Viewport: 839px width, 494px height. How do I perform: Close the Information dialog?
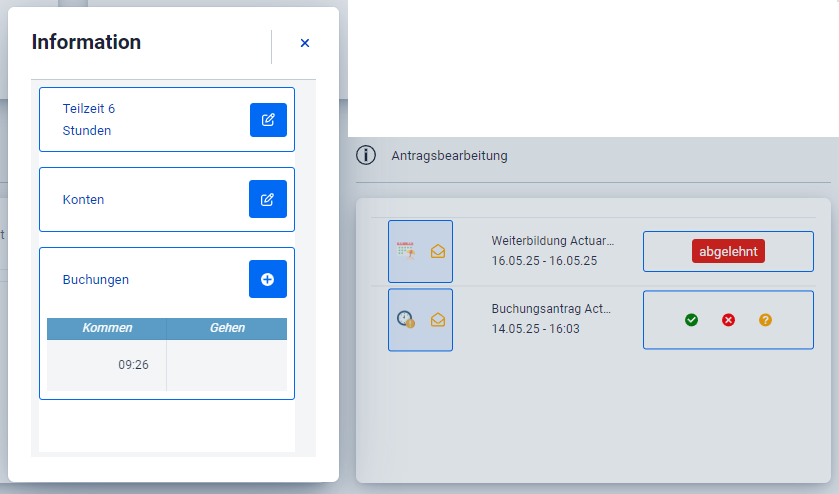click(305, 43)
